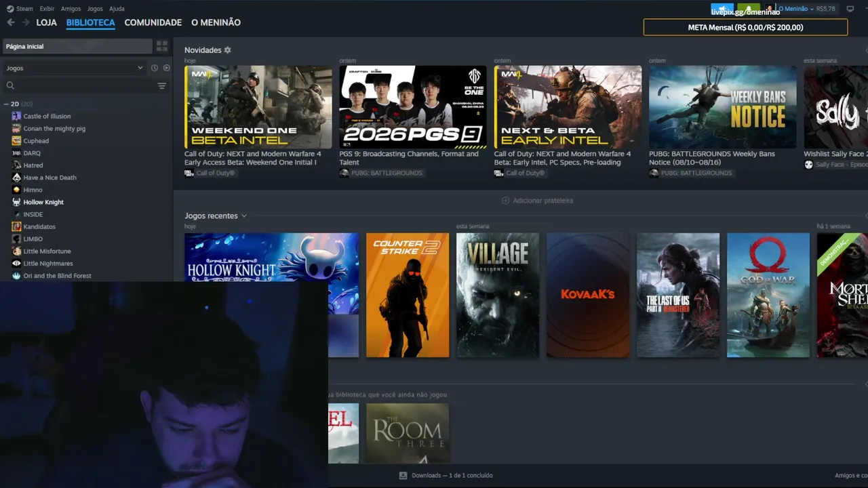
Task: Click the Steam logo menu
Action: click(x=10, y=9)
